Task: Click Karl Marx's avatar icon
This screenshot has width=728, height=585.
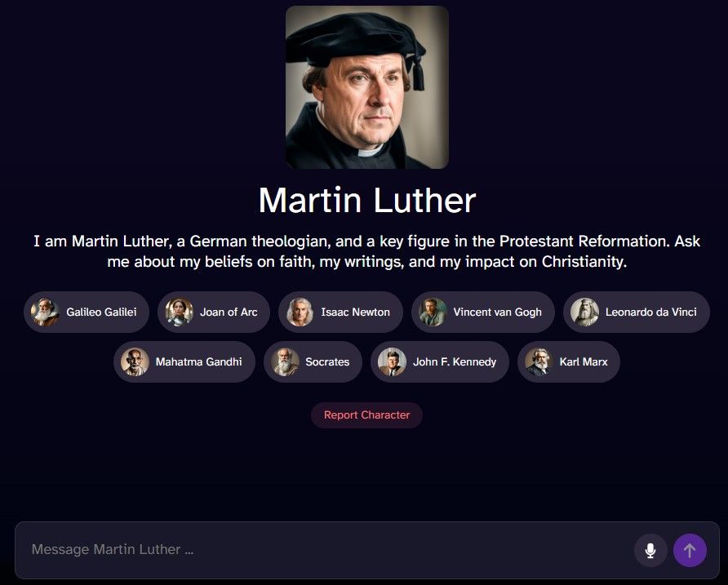Action: [539, 361]
